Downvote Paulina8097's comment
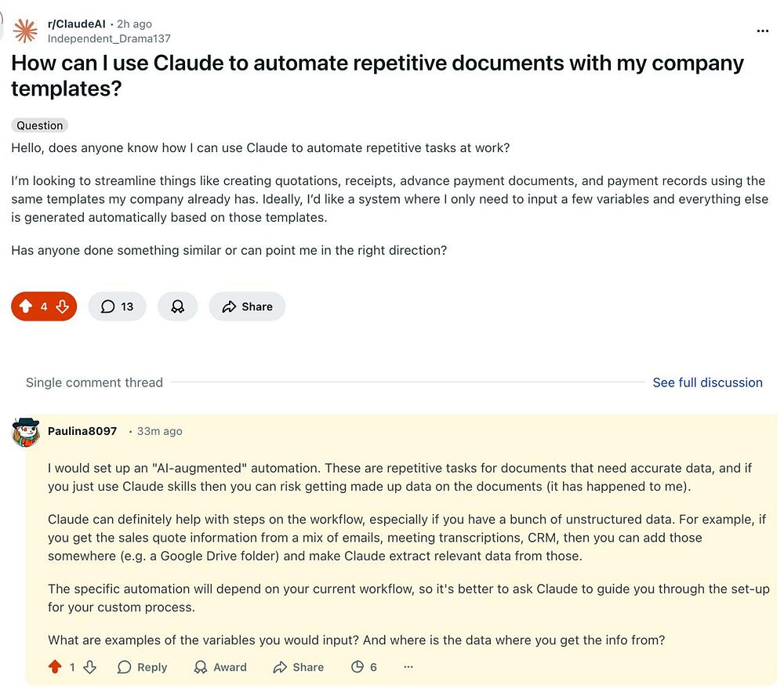 pyautogui.click(x=89, y=667)
